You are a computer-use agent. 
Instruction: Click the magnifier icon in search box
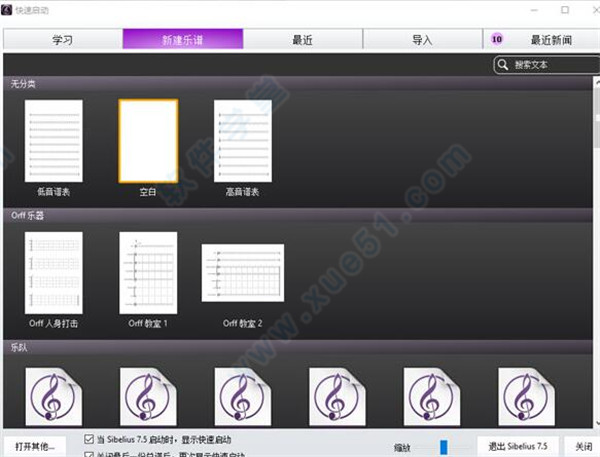503,65
